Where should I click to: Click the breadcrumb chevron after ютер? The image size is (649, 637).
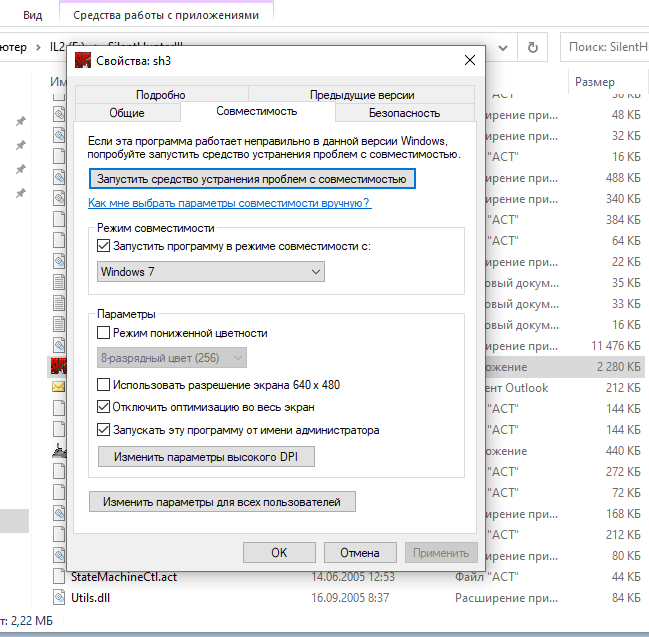pyautogui.click(x=38, y=47)
